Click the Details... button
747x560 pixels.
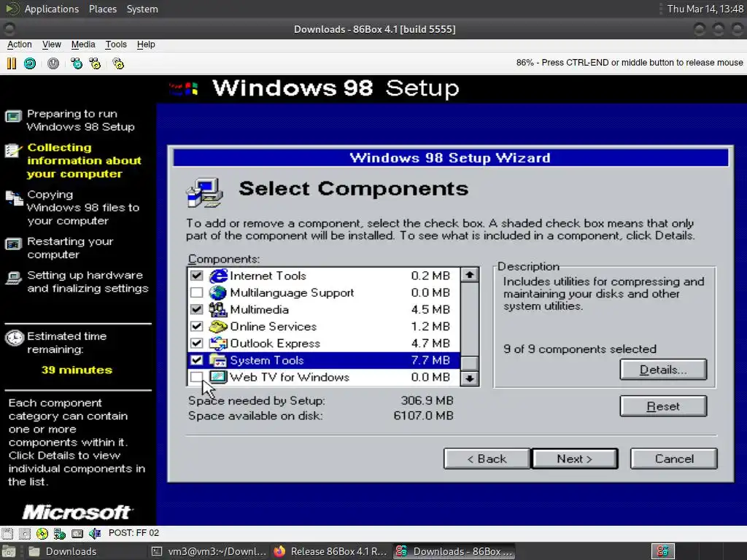point(663,370)
